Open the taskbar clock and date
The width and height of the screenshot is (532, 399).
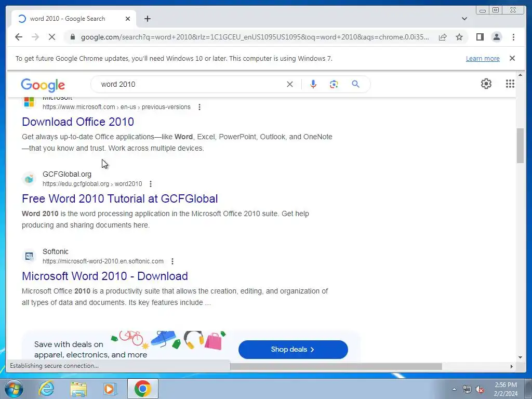tap(506, 389)
